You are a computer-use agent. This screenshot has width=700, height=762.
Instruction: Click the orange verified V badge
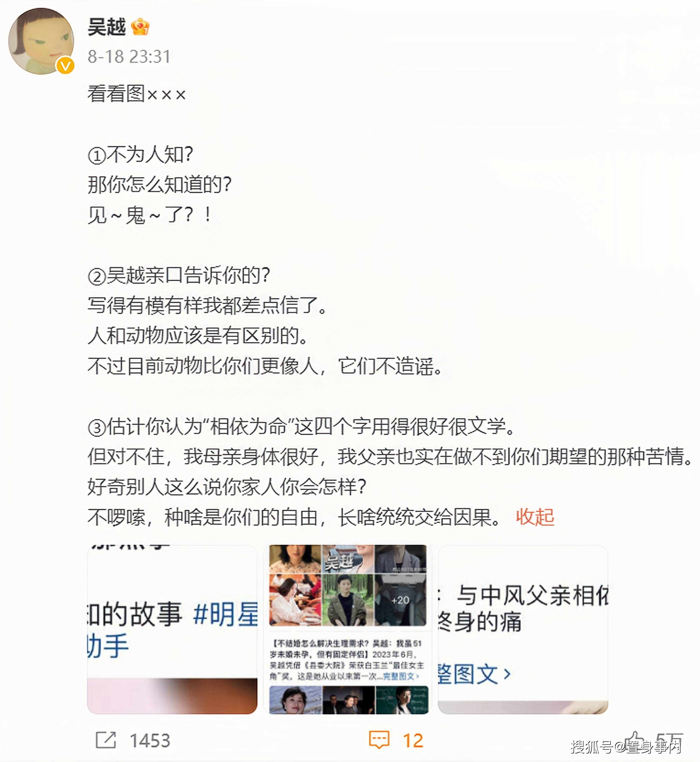(65, 66)
